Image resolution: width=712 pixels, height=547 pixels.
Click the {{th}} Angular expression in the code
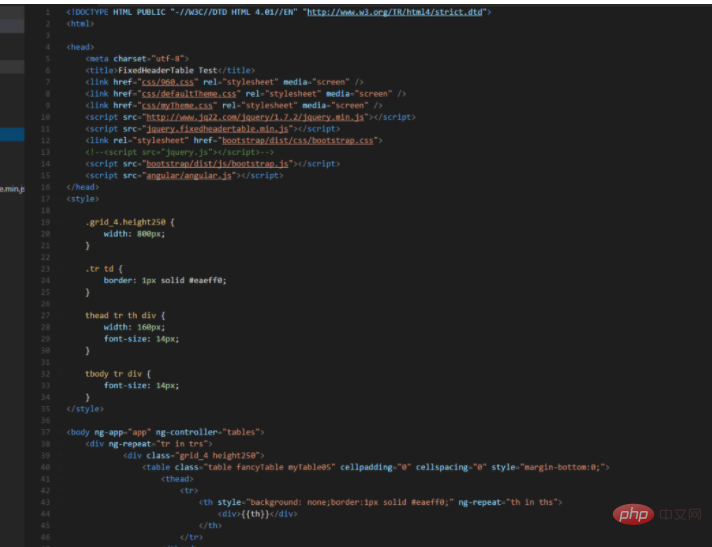[257, 513]
